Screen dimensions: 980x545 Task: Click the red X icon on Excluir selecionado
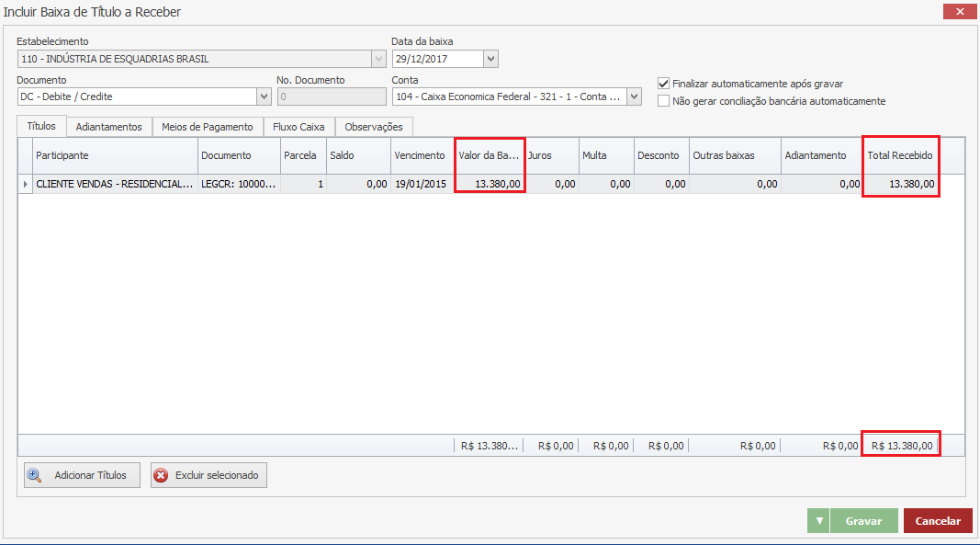[161, 475]
